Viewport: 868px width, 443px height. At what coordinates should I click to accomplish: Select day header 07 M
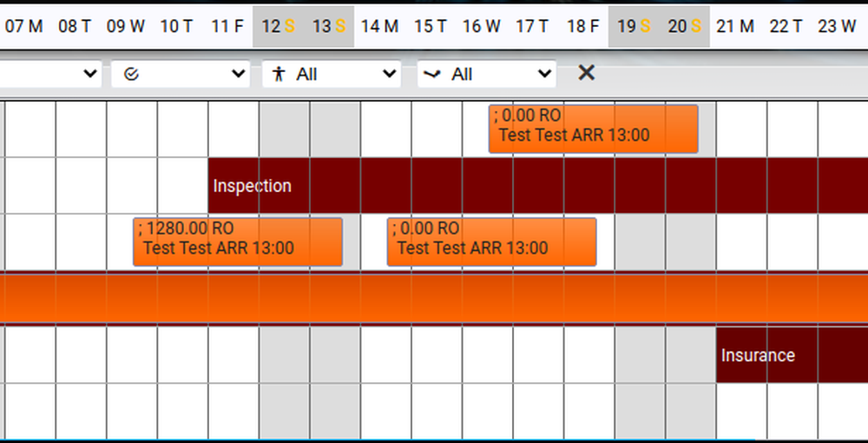tap(23, 26)
